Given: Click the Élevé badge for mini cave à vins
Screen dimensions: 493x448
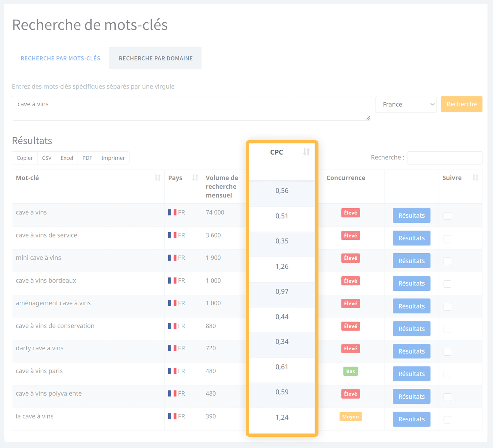Looking at the screenshot, I should pyautogui.click(x=350, y=258).
